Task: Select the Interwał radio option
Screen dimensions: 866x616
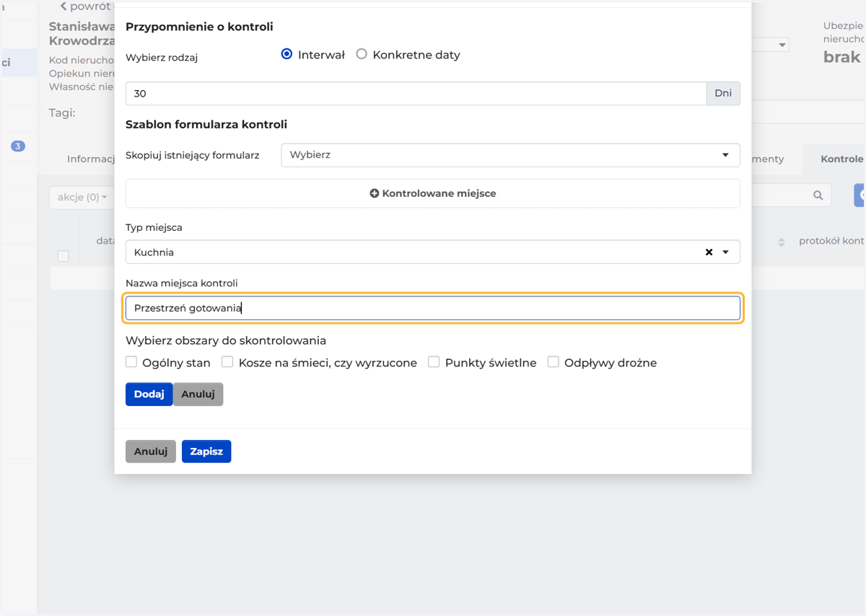Action: point(287,54)
